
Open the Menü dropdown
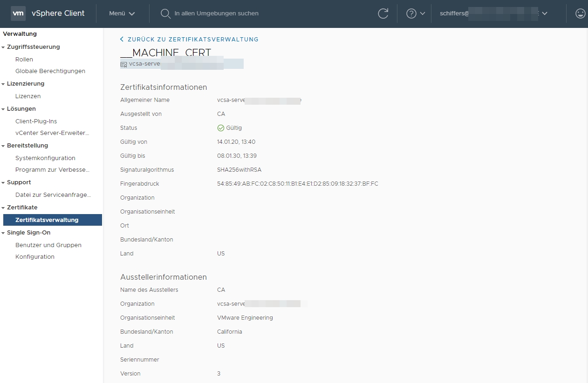(x=122, y=13)
